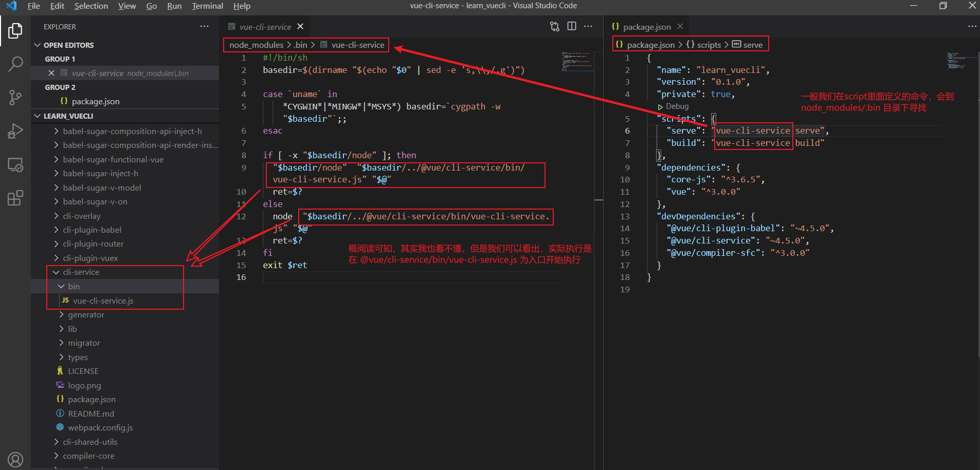The height and width of the screenshot is (470, 980).
Task: Expand the cli-shared-utils folder
Action: click(90, 442)
